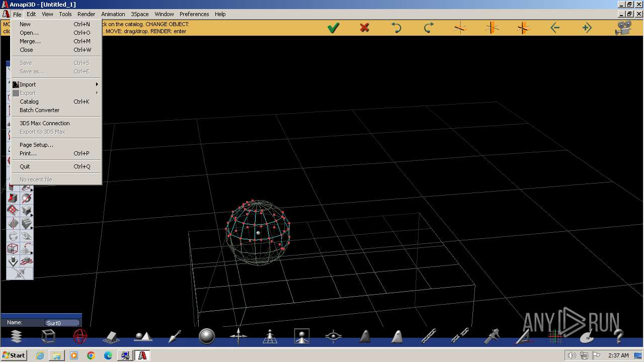The width and height of the screenshot is (644, 362).
Task: Click the figure standing on grid icon
Action: (270, 336)
